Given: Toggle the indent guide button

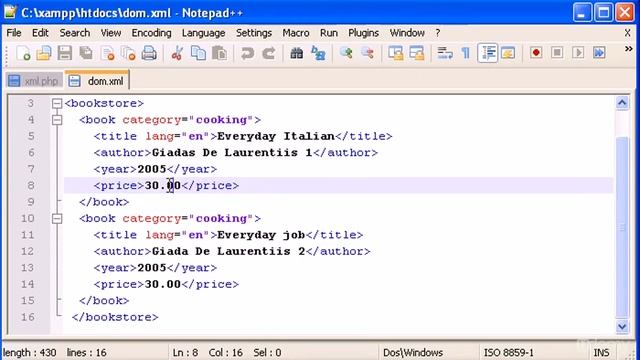Looking at the screenshot, I should 487,53.
